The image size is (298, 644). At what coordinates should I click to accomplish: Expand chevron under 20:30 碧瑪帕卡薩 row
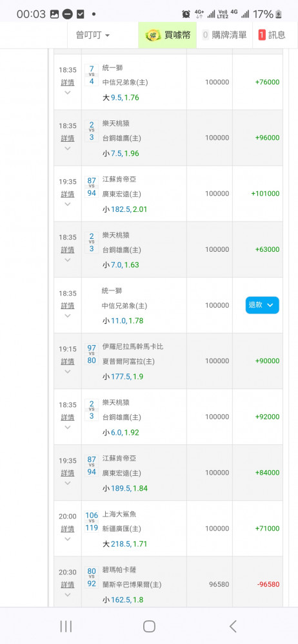pyautogui.click(x=68, y=594)
